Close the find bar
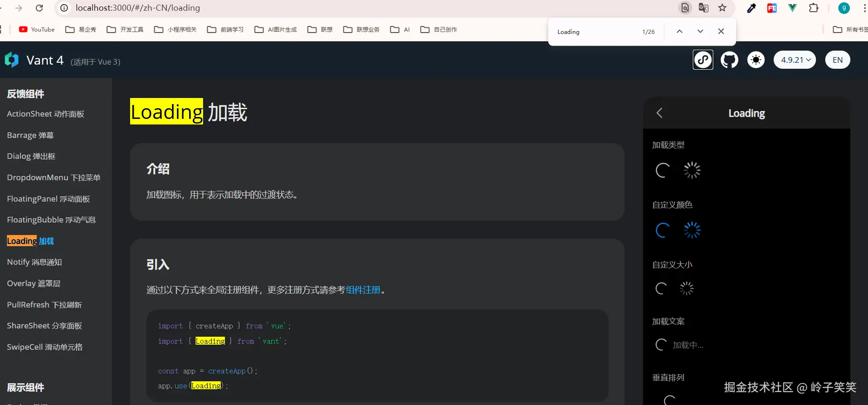 point(721,31)
